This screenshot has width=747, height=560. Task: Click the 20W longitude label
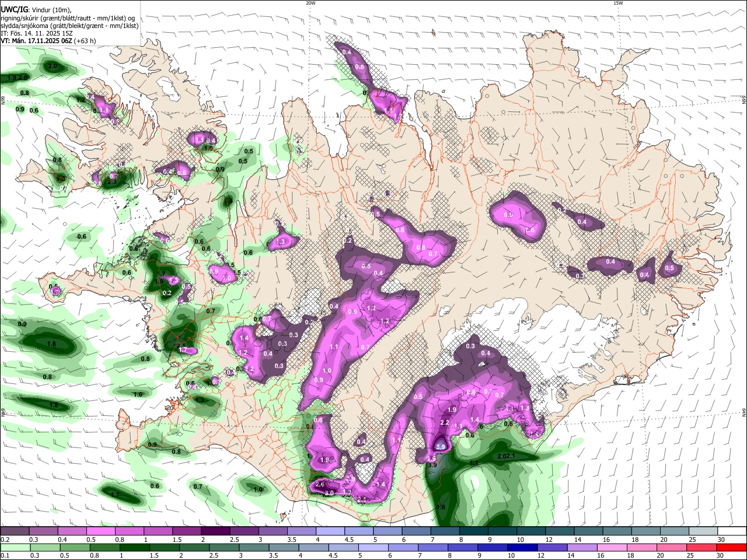pyautogui.click(x=310, y=3)
